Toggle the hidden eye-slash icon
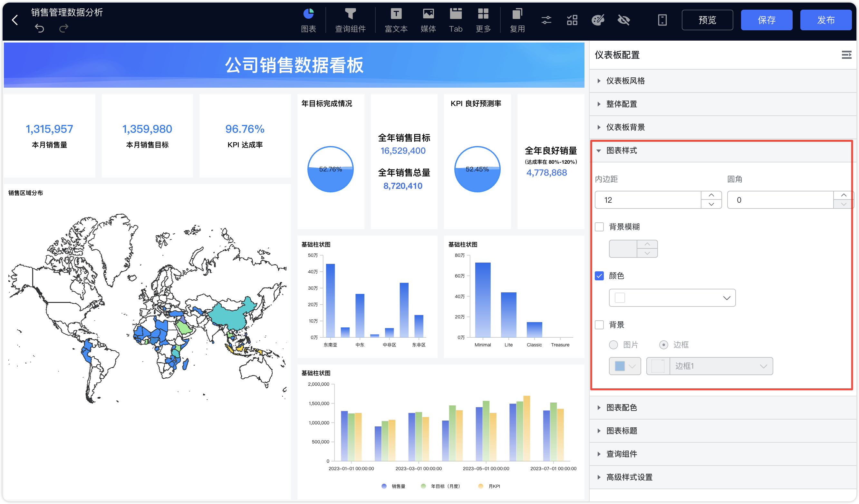This screenshot has height=504, width=859. [x=624, y=20]
